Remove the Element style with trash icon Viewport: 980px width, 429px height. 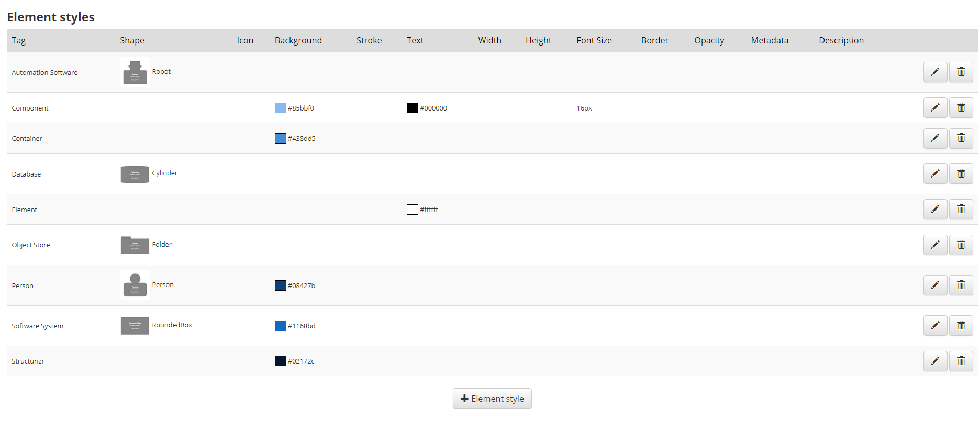pyautogui.click(x=961, y=209)
